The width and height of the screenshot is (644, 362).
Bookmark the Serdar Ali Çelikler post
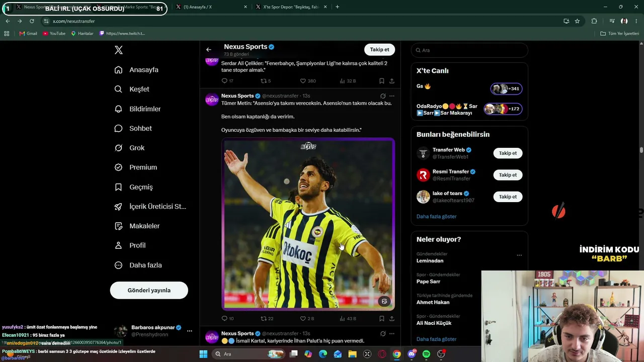(x=382, y=81)
